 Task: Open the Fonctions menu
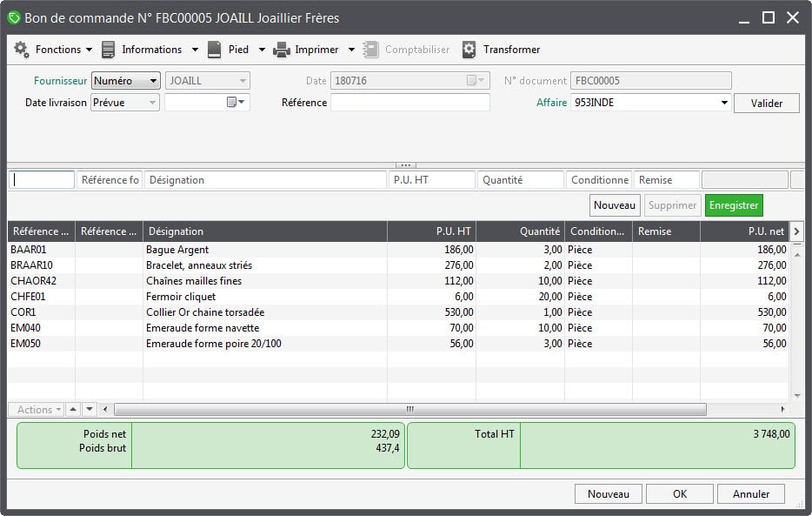(60, 50)
